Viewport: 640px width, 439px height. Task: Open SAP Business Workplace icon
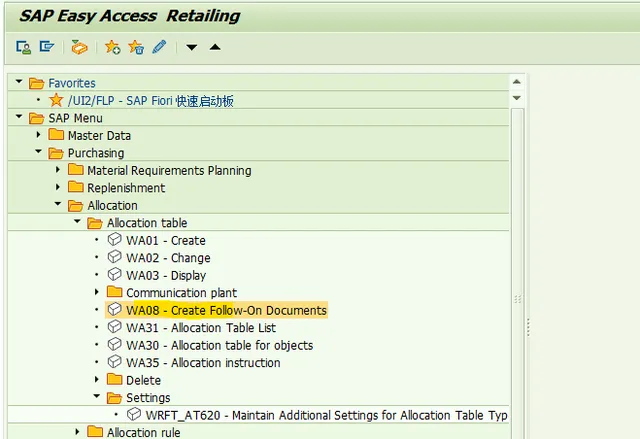click(x=79, y=47)
